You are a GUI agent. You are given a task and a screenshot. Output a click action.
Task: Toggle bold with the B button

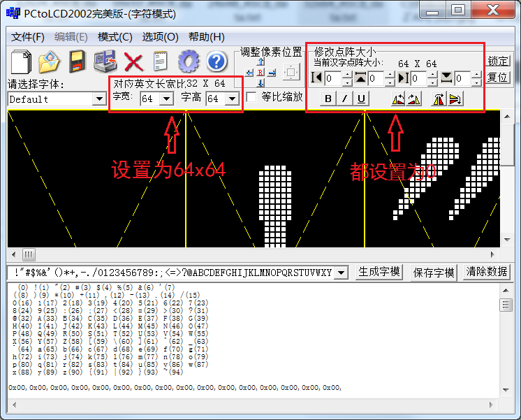329,99
